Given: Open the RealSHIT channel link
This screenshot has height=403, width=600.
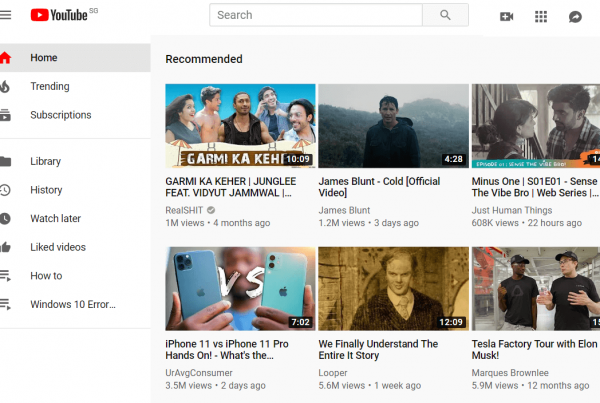Looking at the screenshot, I should (x=184, y=210).
